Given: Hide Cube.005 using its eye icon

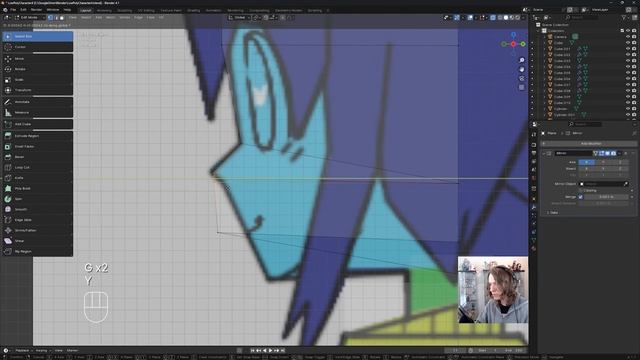Looking at the screenshot, I should click(628, 73).
